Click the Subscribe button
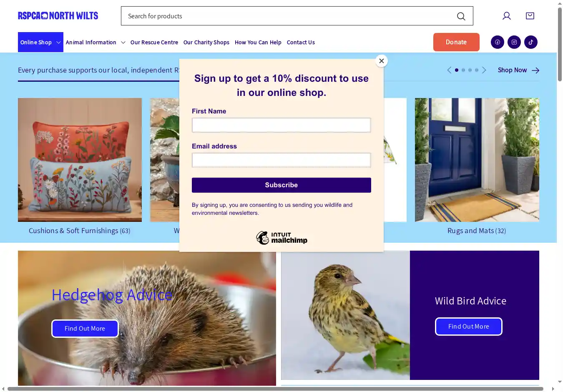Image resolution: width=563 pixels, height=392 pixels. pyautogui.click(x=281, y=185)
